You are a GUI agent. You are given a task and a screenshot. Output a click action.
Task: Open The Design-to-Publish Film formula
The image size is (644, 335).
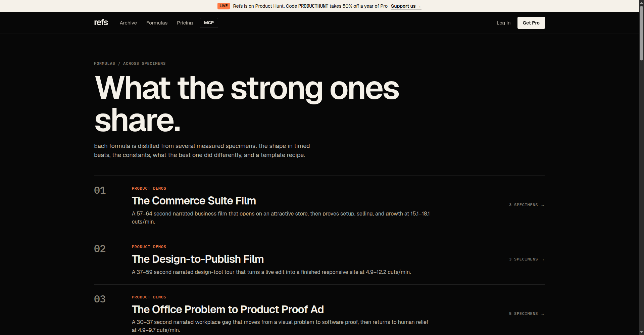coord(198,259)
